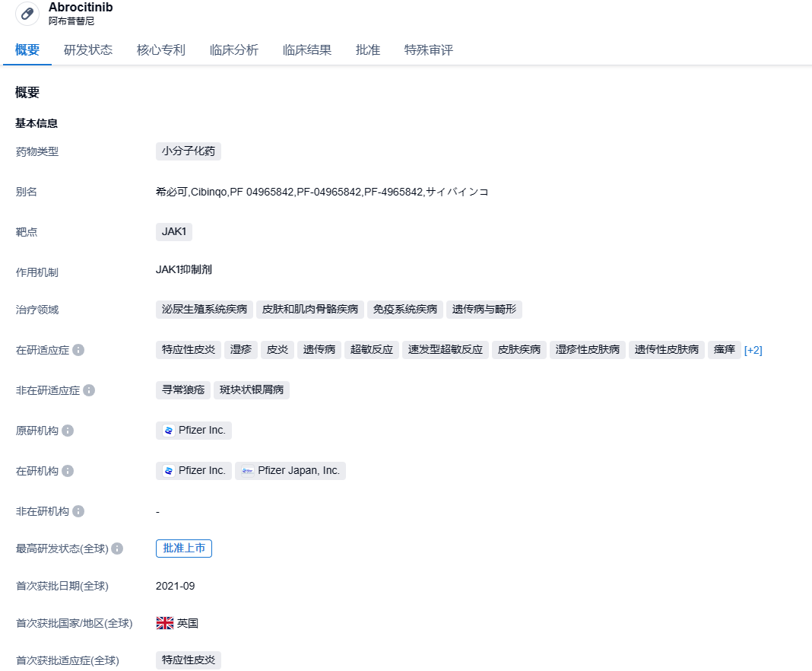The height and width of the screenshot is (671, 812).
Task: Click the Pfizer Japan logo icon
Action: (248, 471)
